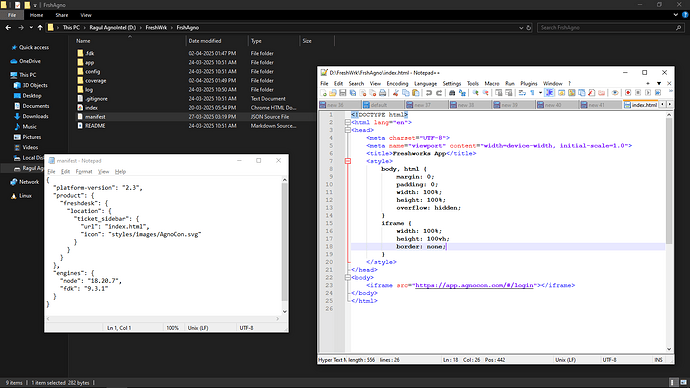Open the Format menu in Notepad
The width and height of the screenshot is (690, 388).
(x=84, y=172)
